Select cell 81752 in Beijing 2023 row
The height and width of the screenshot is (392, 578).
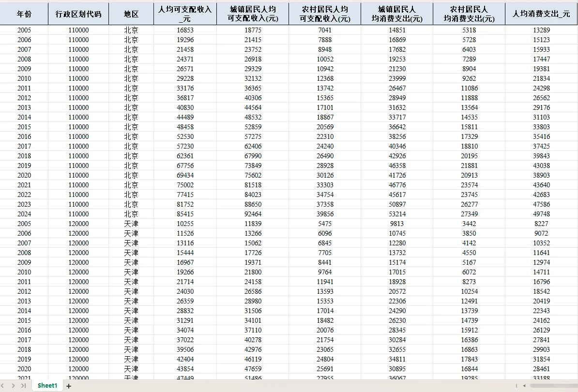[185, 205]
